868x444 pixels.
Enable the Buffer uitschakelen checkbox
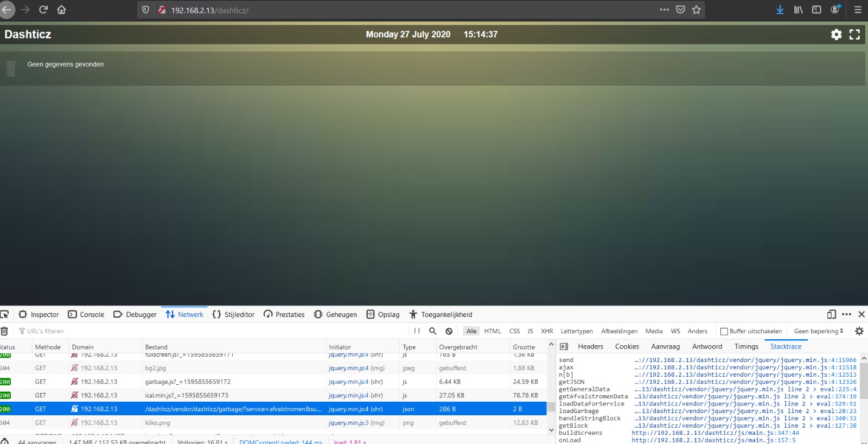tap(724, 331)
